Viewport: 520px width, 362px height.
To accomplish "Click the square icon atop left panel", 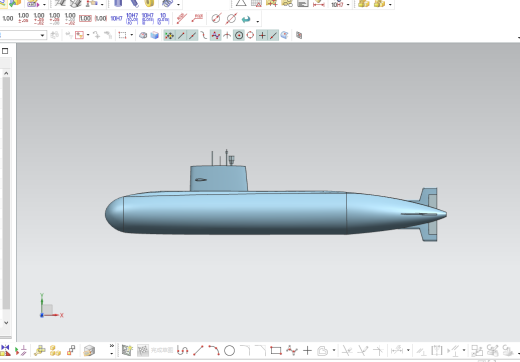I will click(5, 51).
